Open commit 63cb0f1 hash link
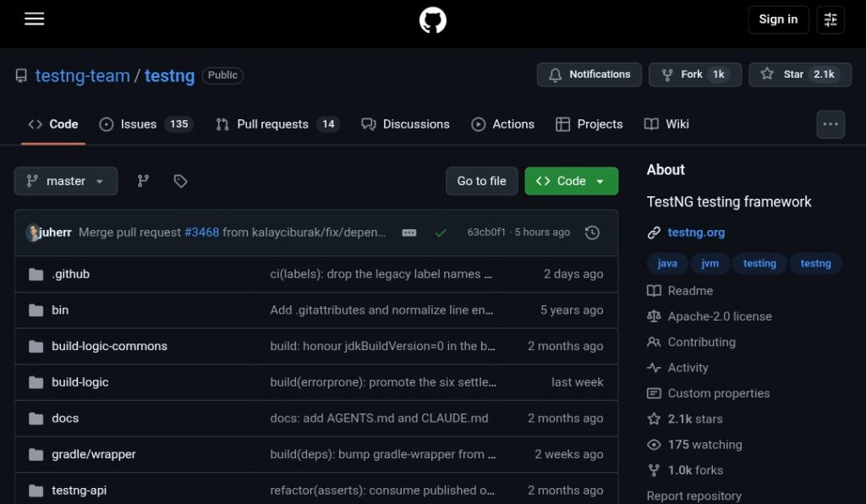This screenshot has height=504, width=866. (486, 233)
